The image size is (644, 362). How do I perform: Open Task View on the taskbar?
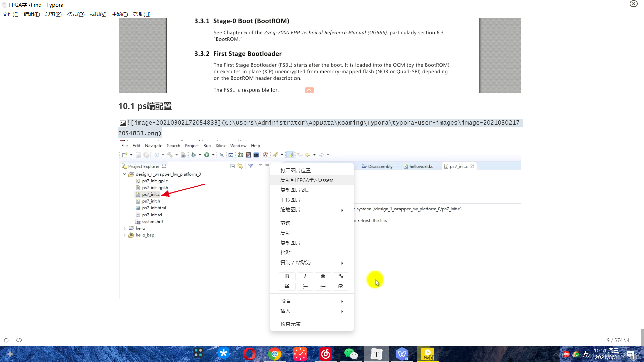[x=30, y=354]
